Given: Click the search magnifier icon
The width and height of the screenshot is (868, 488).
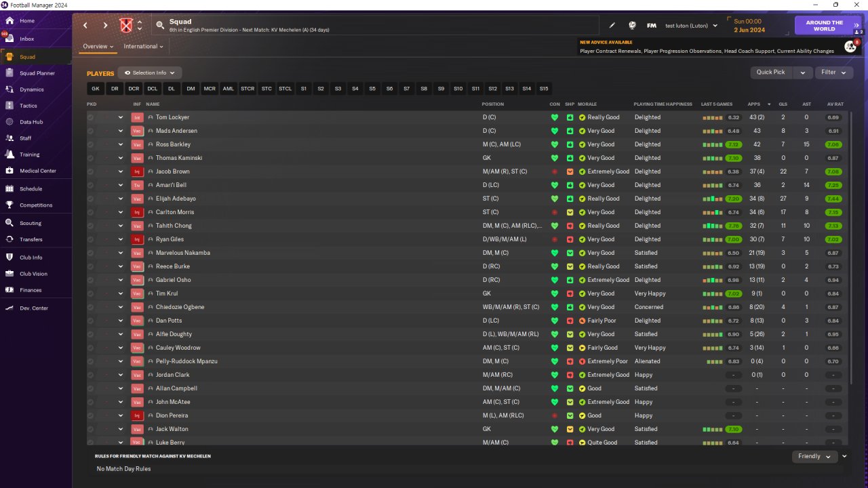Looking at the screenshot, I should click(160, 25).
